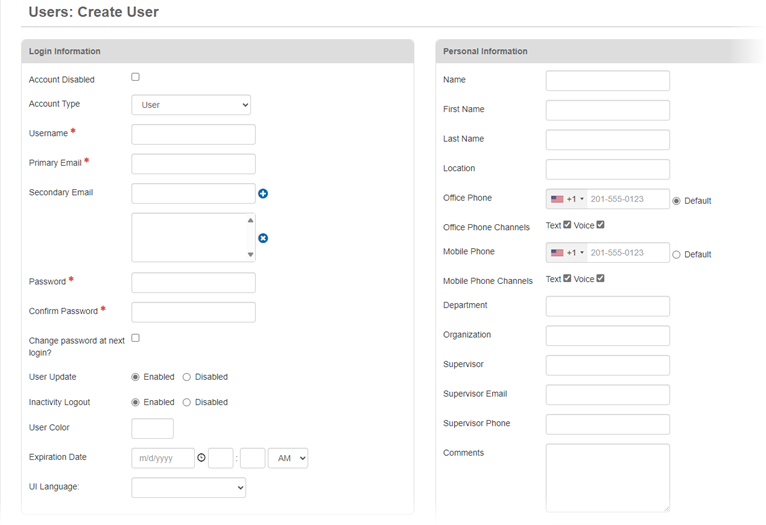
Task: Uncheck Text channel for Office Phone
Action: [568, 225]
